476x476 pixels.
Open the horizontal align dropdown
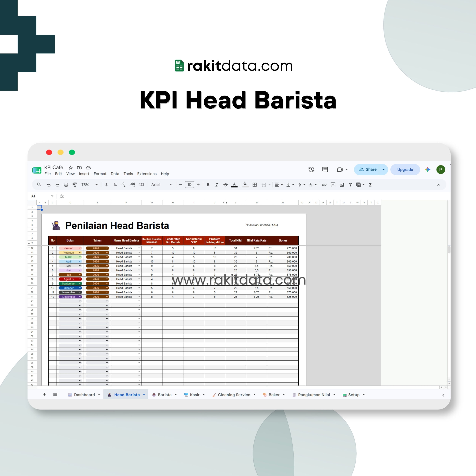279,185
